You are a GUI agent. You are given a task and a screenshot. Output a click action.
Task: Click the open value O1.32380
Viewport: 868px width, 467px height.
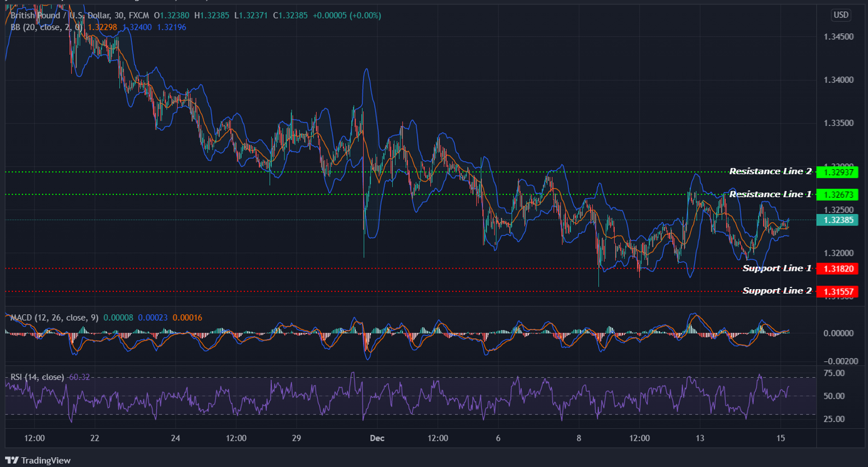point(172,15)
